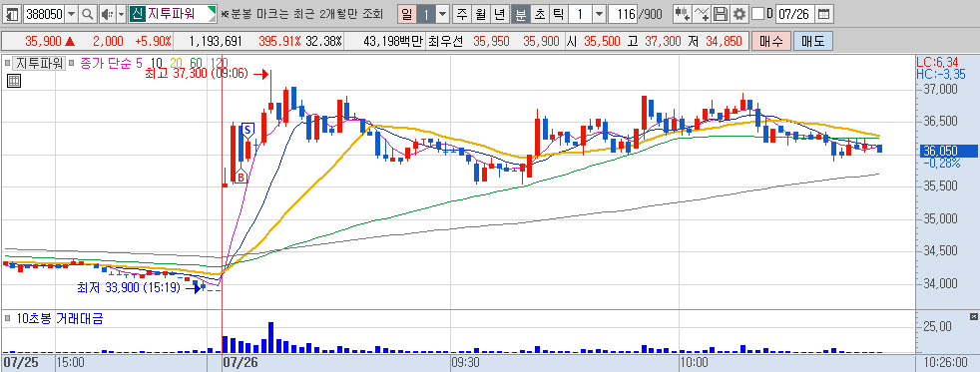This screenshot has width=980, height=372.
Task: Click the magnifier stock search icon
Action: click(88, 13)
